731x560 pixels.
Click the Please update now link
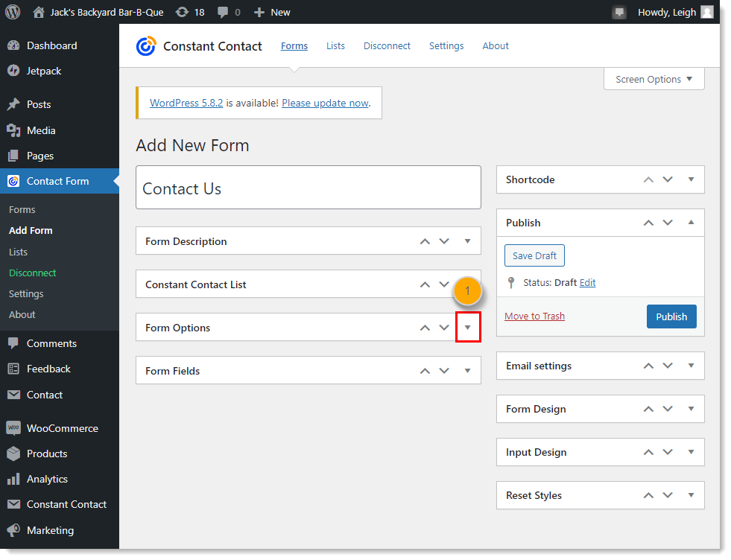point(326,103)
